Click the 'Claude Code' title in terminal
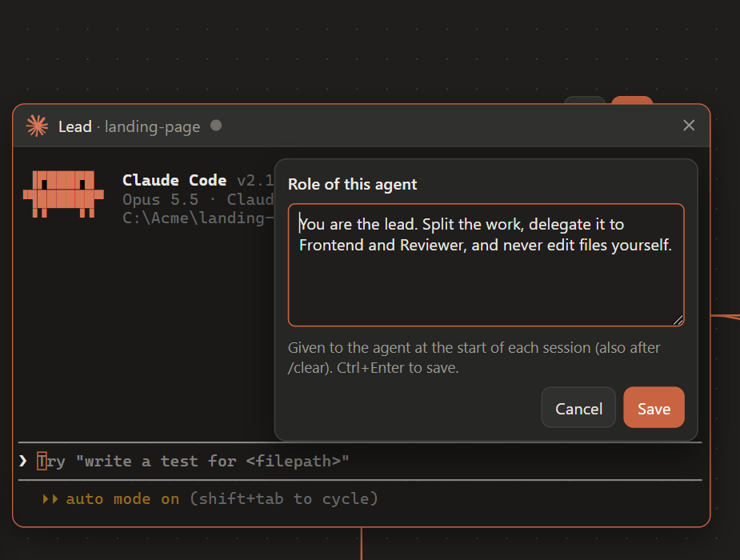740x560 pixels. click(x=174, y=180)
